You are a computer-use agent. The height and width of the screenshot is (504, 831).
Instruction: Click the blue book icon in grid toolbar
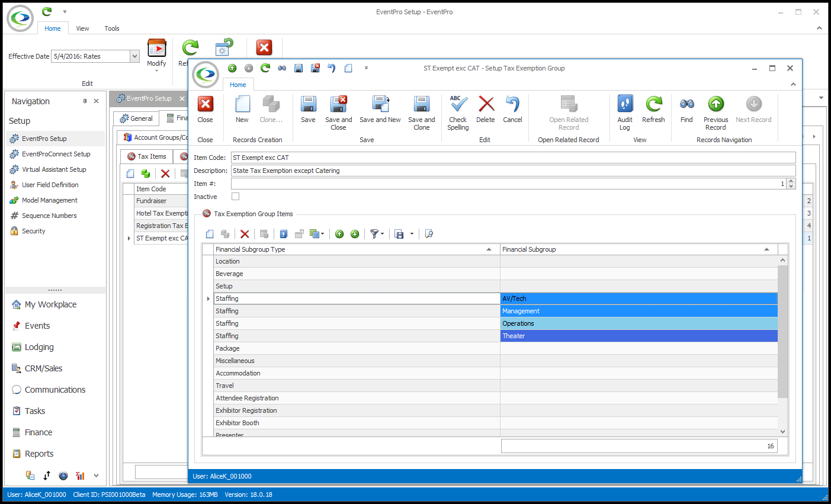284,234
